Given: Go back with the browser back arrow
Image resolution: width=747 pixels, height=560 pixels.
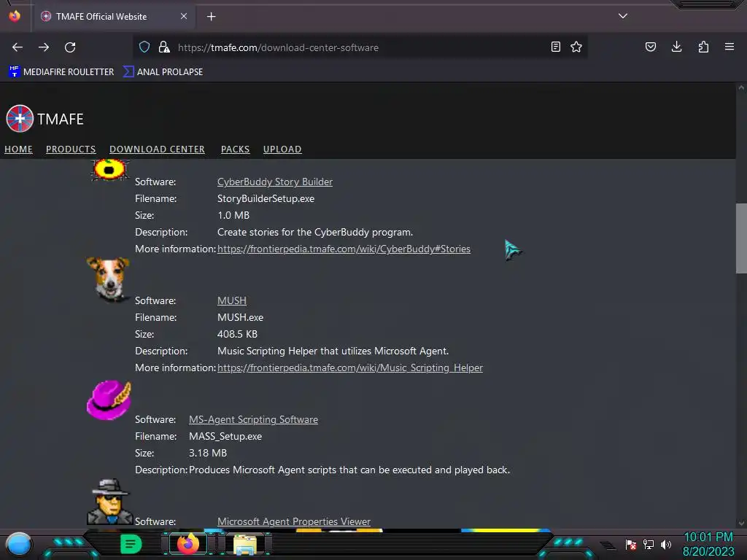Looking at the screenshot, I should click(18, 47).
